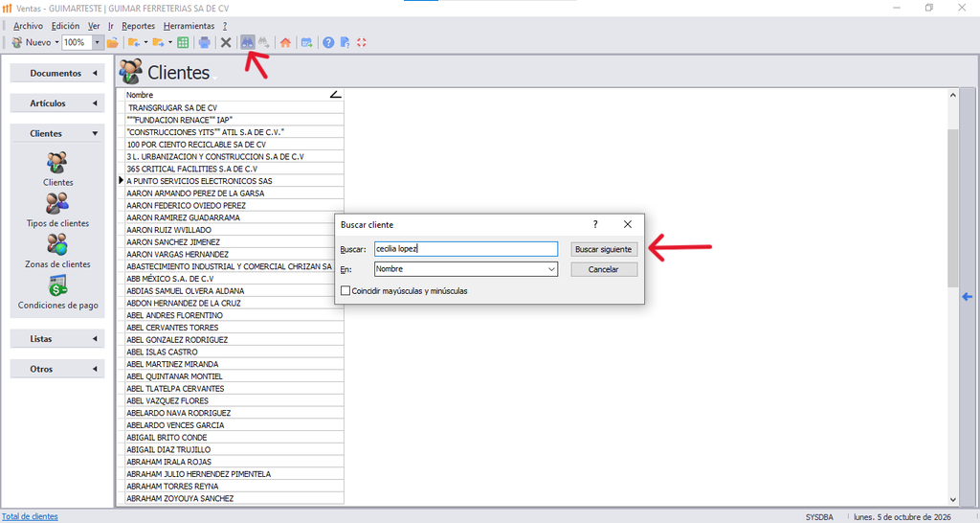Click the blue left arrow at right edge
Screen dimensions: 980x523
pos(968,297)
